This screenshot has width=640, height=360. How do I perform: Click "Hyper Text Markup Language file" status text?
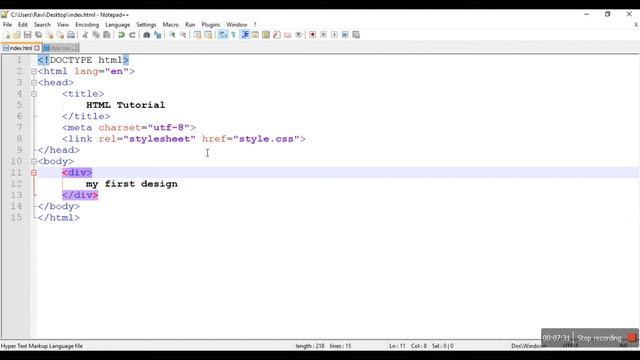(x=42, y=346)
